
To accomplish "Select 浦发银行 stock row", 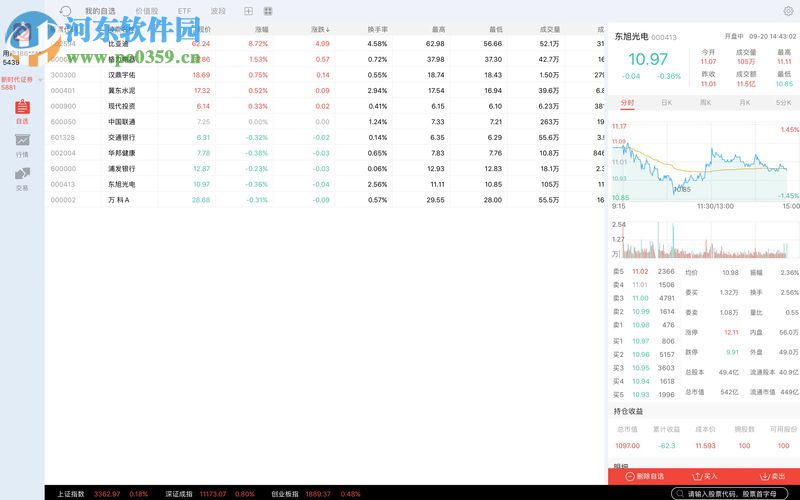I will tap(326, 169).
